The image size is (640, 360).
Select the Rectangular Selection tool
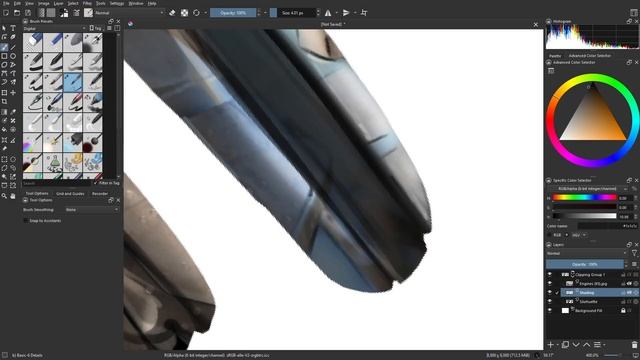click(4, 159)
